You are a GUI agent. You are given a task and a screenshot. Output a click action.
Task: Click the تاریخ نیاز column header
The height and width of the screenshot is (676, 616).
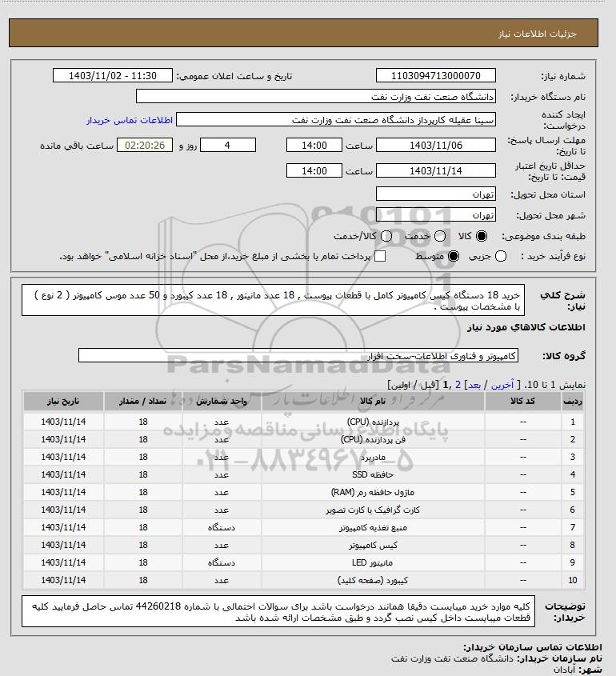[x=63, y=402]
